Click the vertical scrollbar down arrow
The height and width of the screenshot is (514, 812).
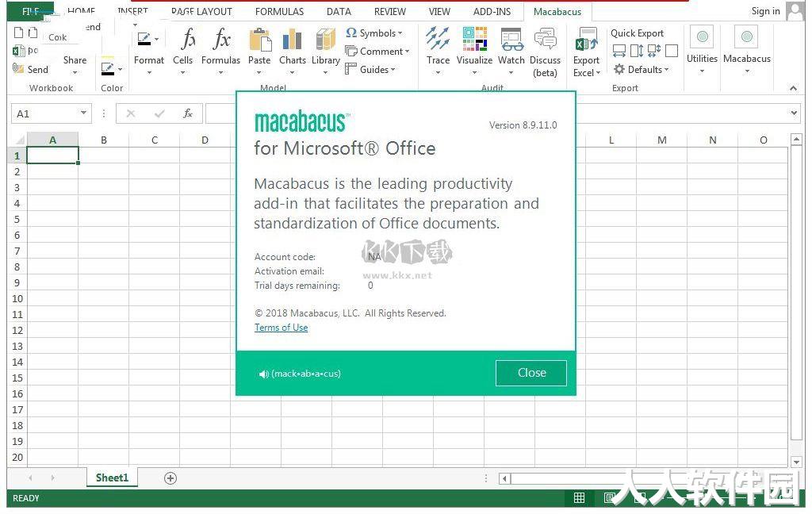coord(796,462)
